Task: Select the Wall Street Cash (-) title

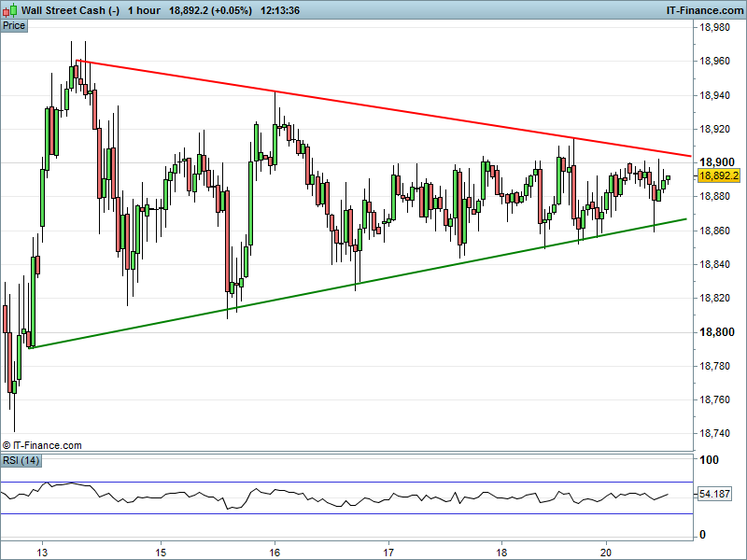Action: click(71, 10)
